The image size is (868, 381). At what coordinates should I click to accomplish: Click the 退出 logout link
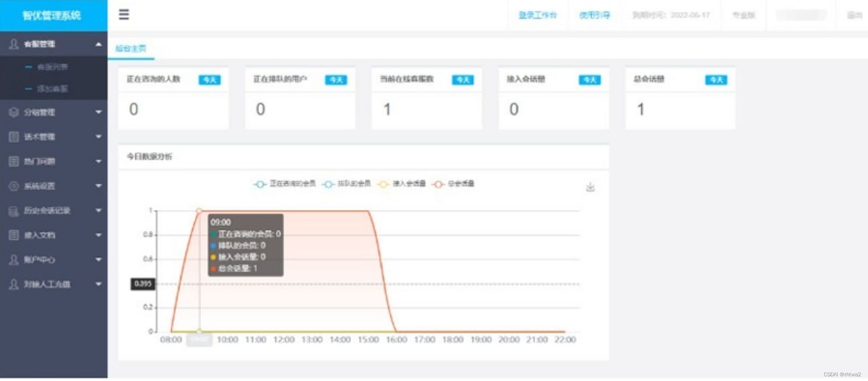click(x=854, y=15)
